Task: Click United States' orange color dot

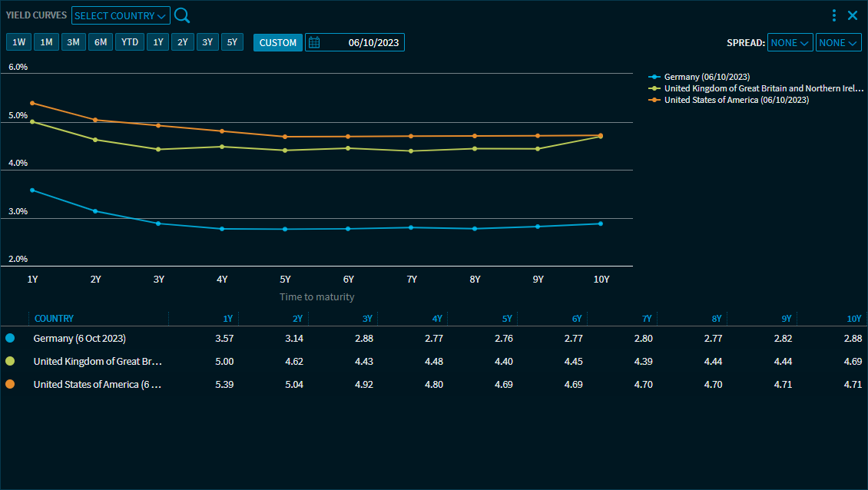Action: click(x=10, y=384)
